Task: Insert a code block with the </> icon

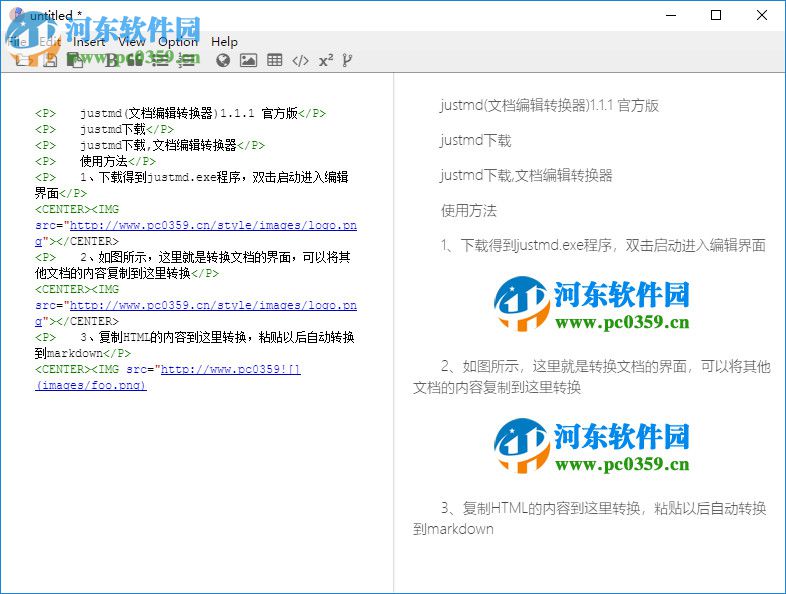Action: point(300,61)
